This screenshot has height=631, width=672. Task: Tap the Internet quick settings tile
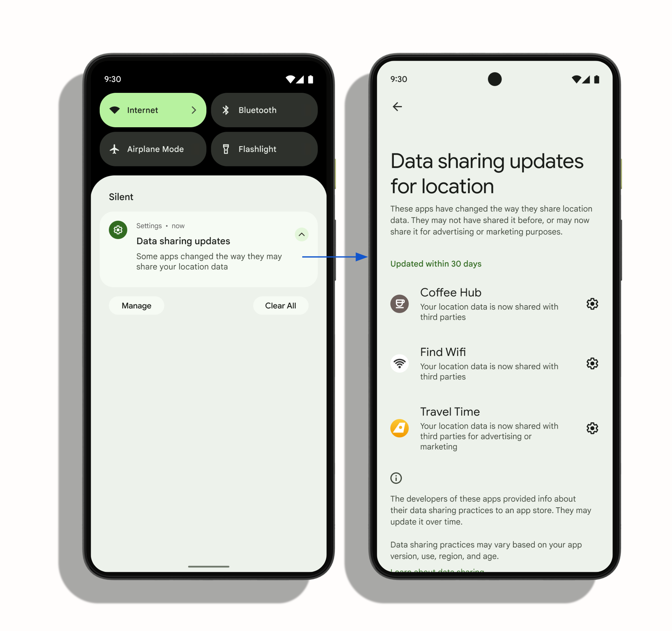pyautogui.click(x=153, y=110)
